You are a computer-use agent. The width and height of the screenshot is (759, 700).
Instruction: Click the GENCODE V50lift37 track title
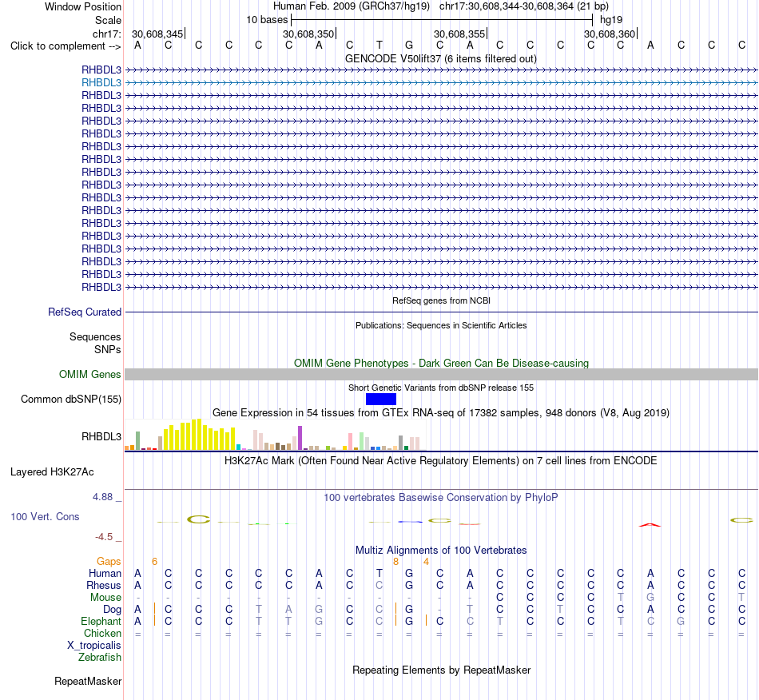pyautogui.click(x=440, y=59)
